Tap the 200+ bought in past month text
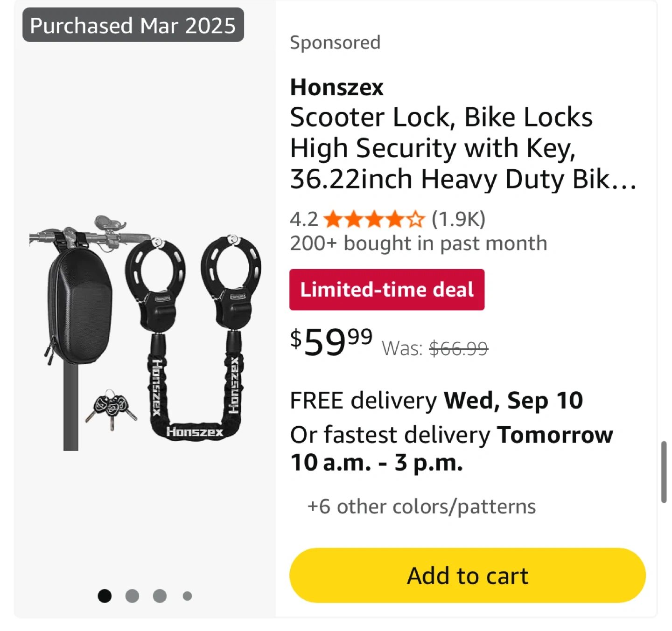Image resolution: width=672 pixels, height=631 pixels. 418,243
